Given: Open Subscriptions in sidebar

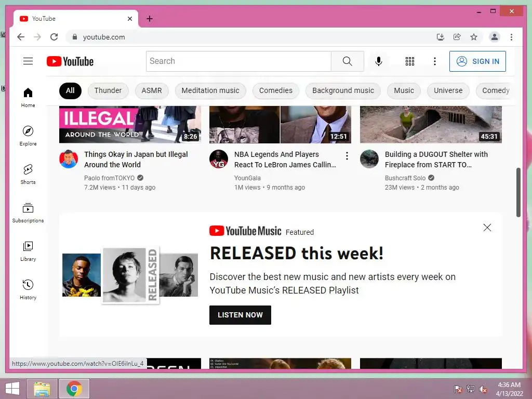Looking at the screenshot, I should [28, 212].
